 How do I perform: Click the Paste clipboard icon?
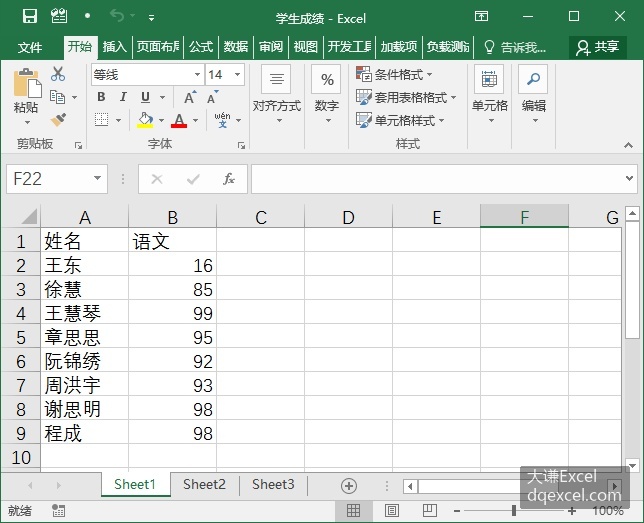click(27, 83)
